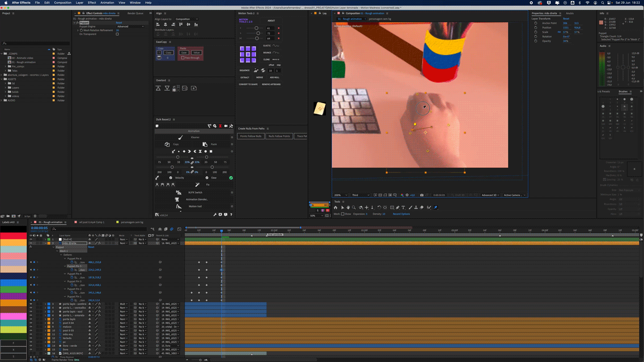Hide the porta lapis - sombra layer
The height and width of the screenshot is (362, 644).
click(31, 304)
